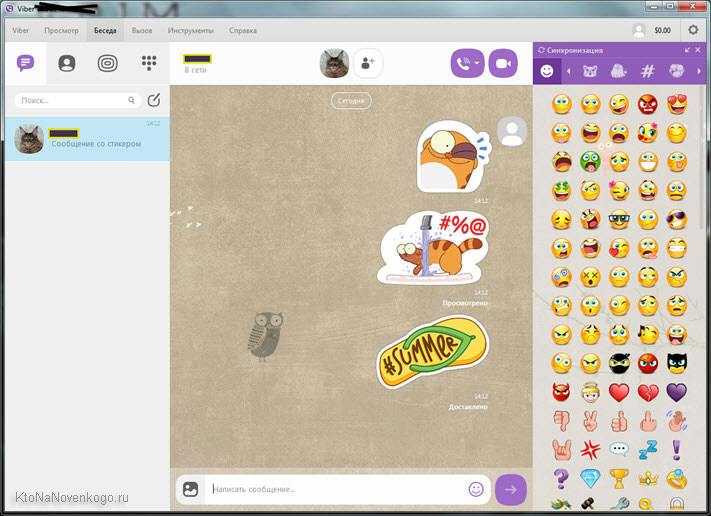Insert the rock hand gesture emoticon
711x516 pixels.
click(561, 450)
